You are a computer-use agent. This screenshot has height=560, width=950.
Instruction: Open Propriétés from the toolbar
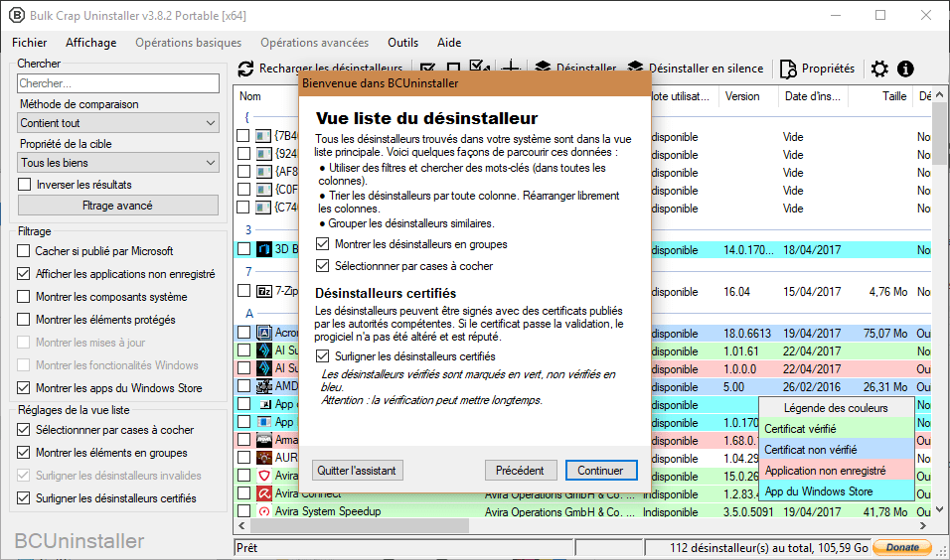click(817, 69)
